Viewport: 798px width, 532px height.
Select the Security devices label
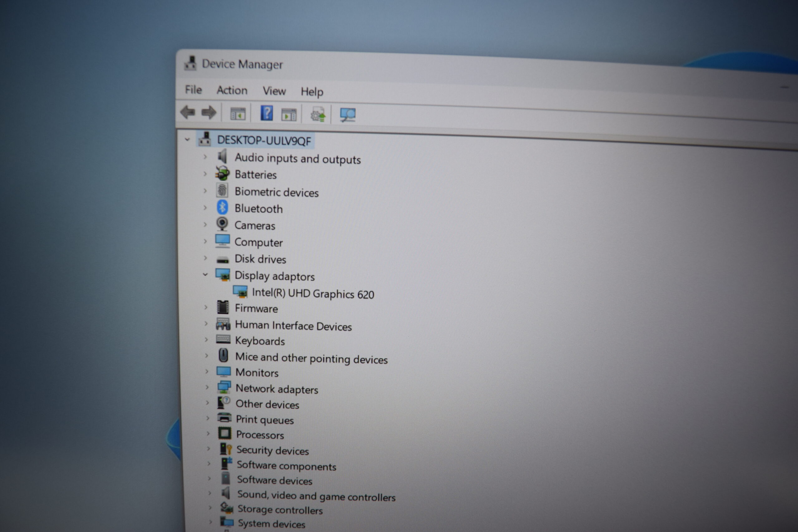(x=272, y=450)
